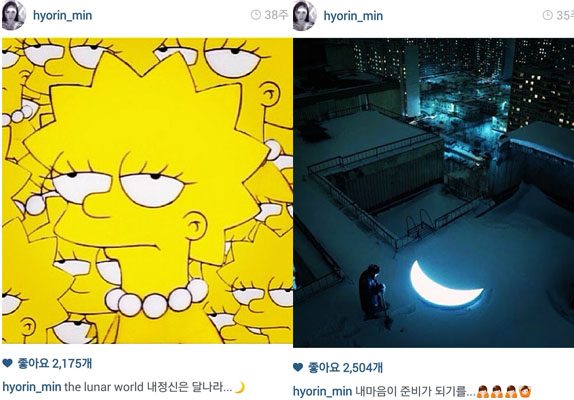View likes list showing 좋아요 2,504개
The width and height of the screenshot is (574, 400).
click(x=346, y=367)
